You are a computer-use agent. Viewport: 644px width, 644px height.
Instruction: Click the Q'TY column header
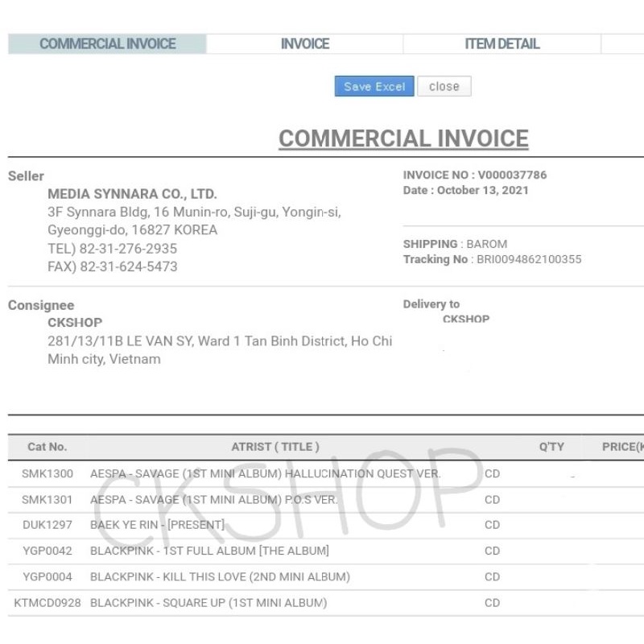tap(551, 447)
